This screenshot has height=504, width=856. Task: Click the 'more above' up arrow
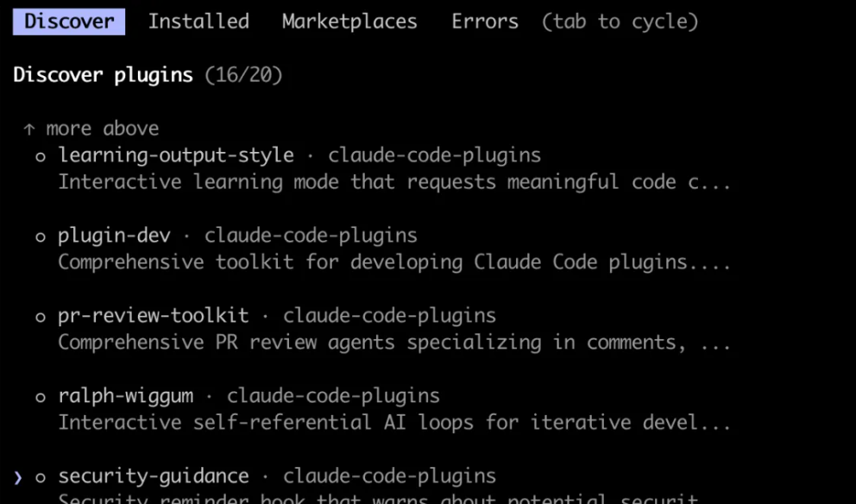click(29, 129)
